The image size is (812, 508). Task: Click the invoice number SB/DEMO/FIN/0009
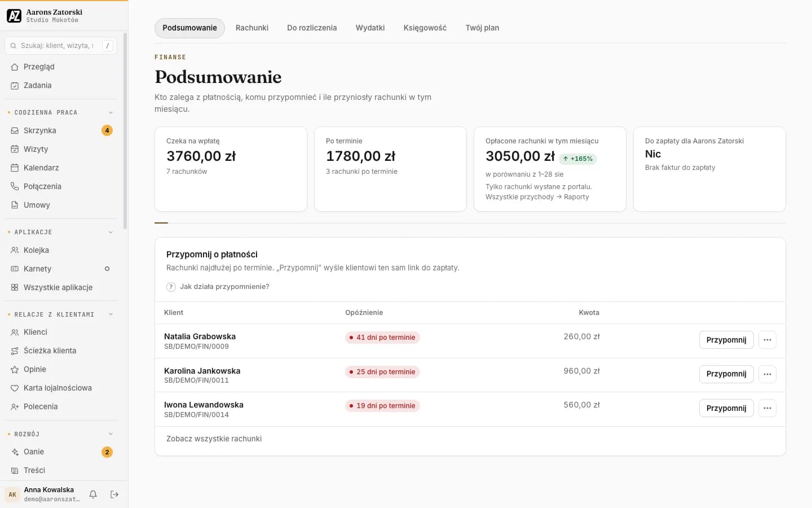pyautogui.click(x=196, y=347)
